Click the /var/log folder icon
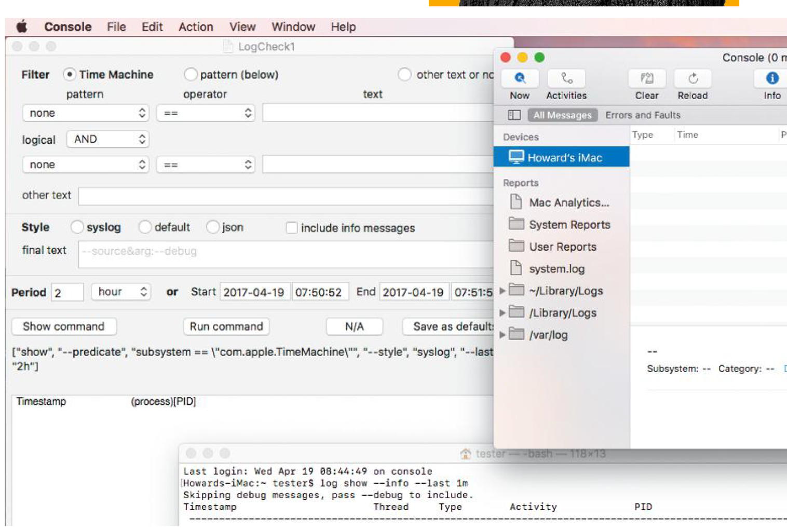This screenshot has width=787, height=532. tap(516, 334)
